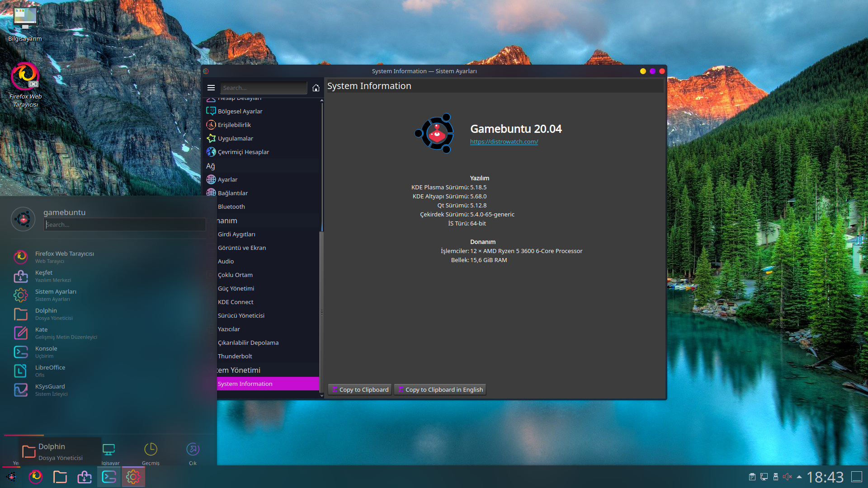The height and width of the screenshot is (488, 868).
Task: Open Erişilebilirlik (Accessibility) settings
Action: 234,125
